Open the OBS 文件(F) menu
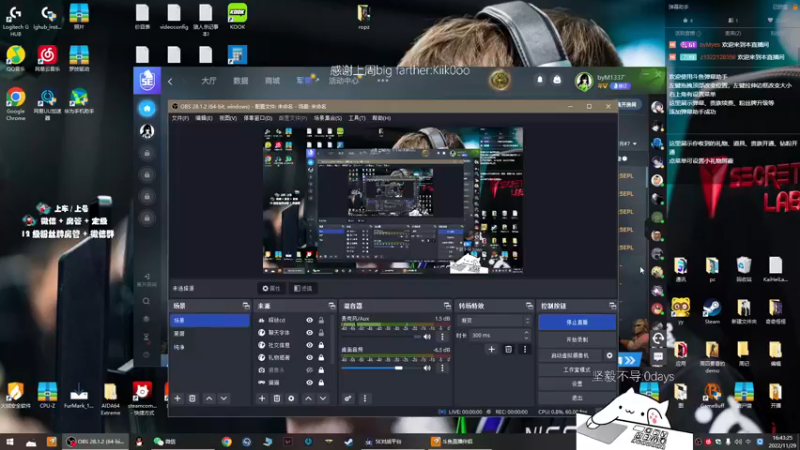This screenshot has height=450, width=800. click(180, 118)
